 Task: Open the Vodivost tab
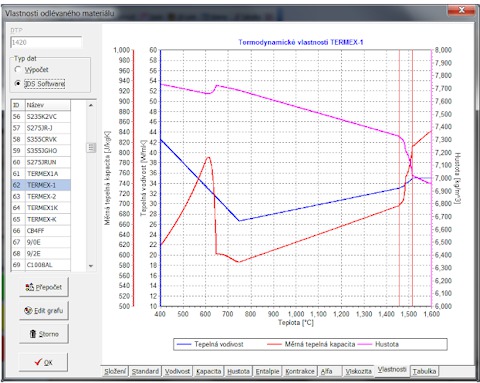click(177, 371)
